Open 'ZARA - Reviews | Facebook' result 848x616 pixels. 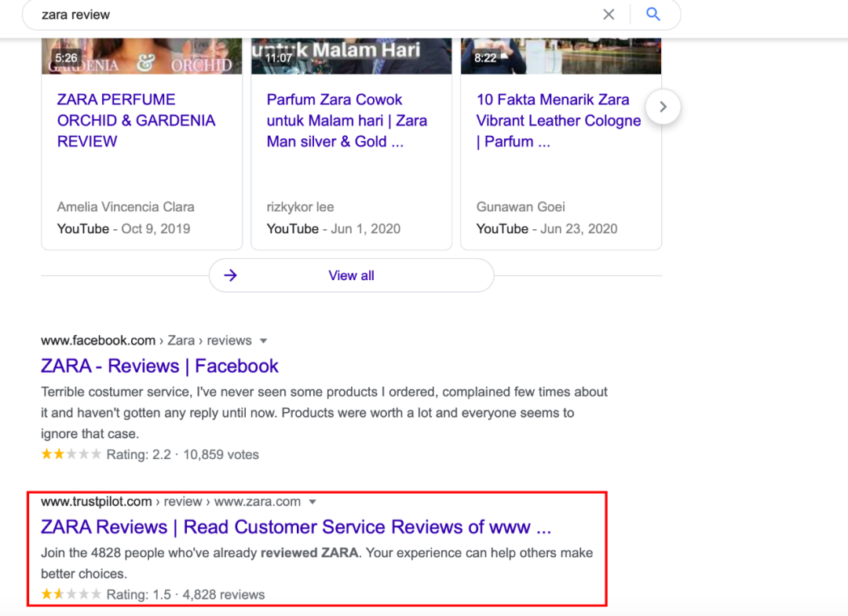(x=159, y=366)
